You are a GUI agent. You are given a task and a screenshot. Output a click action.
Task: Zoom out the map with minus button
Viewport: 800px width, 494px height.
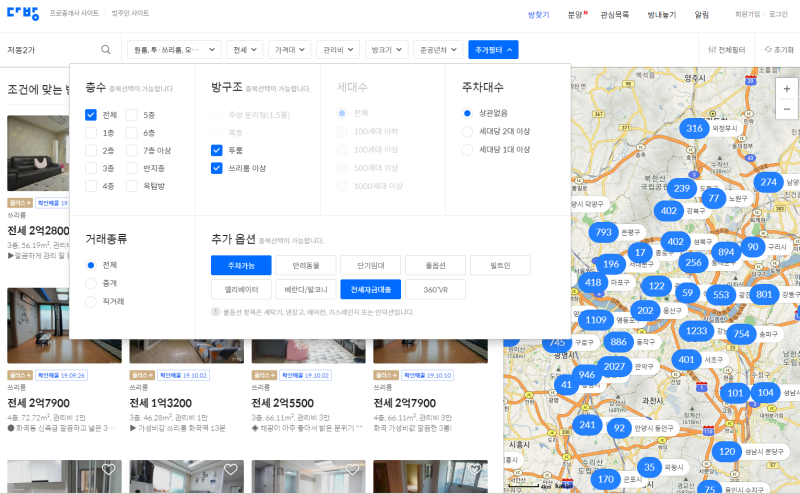pos(786,109)
